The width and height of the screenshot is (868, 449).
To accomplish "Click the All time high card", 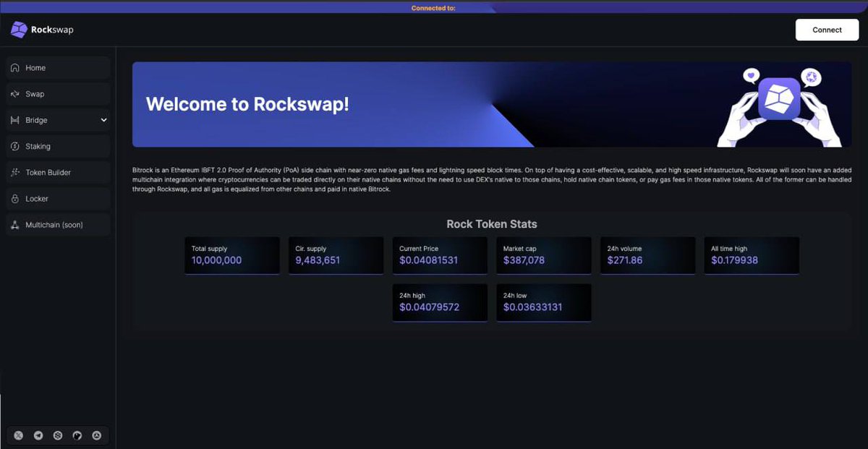I will 752,256.
